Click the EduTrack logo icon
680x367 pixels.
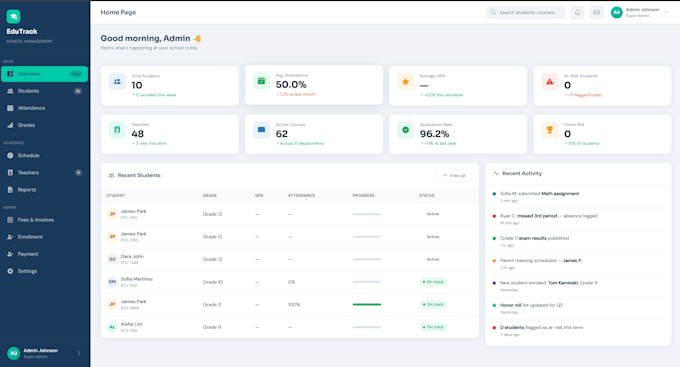tap(13, 16)
